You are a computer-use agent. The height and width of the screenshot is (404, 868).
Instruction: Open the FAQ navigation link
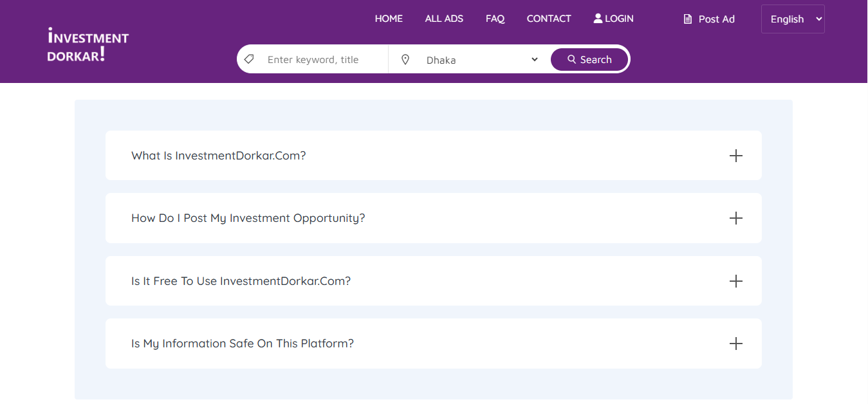pos(495,19)
